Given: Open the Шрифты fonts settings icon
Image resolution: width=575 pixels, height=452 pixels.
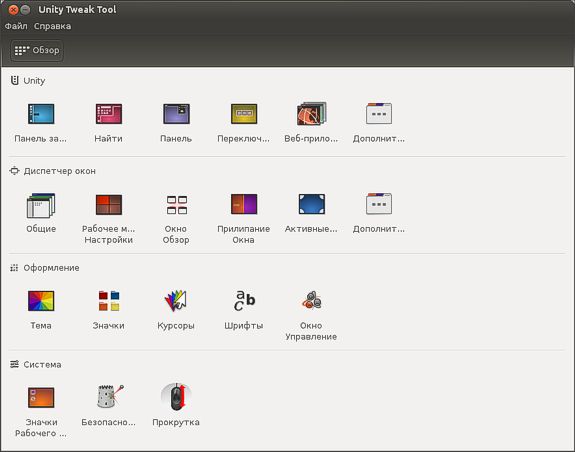Looking at the screenshot, I should (244, 300).
